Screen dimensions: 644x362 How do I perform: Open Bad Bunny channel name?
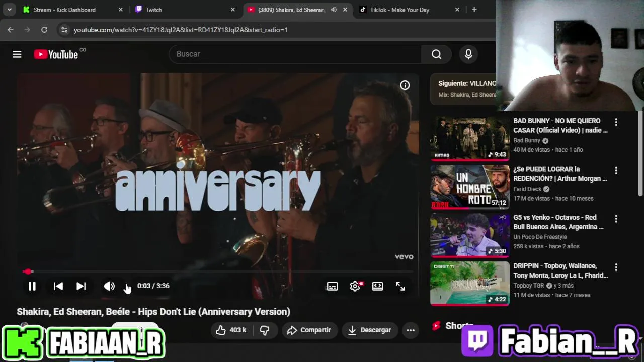click(x=527, y=141)
